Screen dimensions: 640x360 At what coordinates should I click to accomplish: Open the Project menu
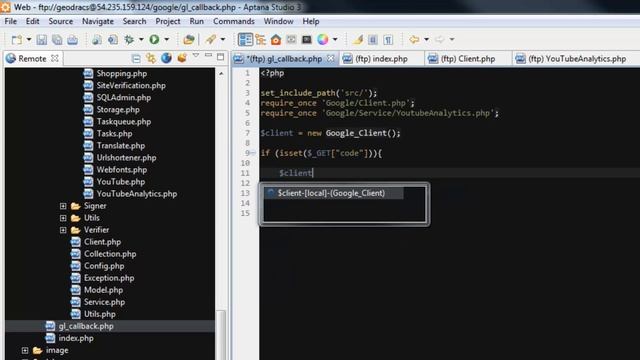pyautogui.click(x=168, y=21)
